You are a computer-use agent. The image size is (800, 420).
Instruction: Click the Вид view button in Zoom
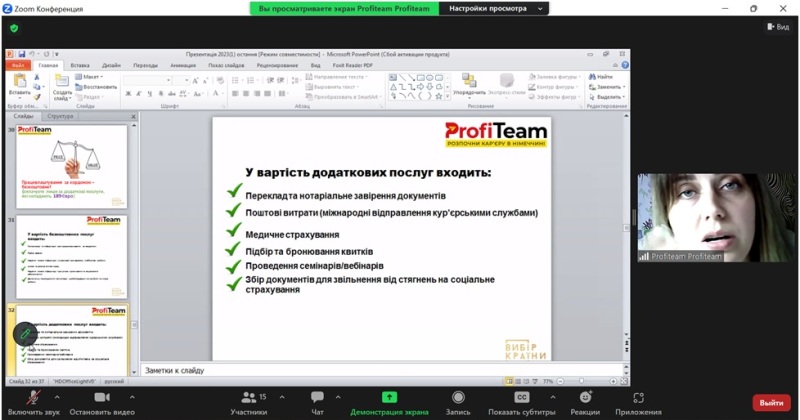coord(779,27)
